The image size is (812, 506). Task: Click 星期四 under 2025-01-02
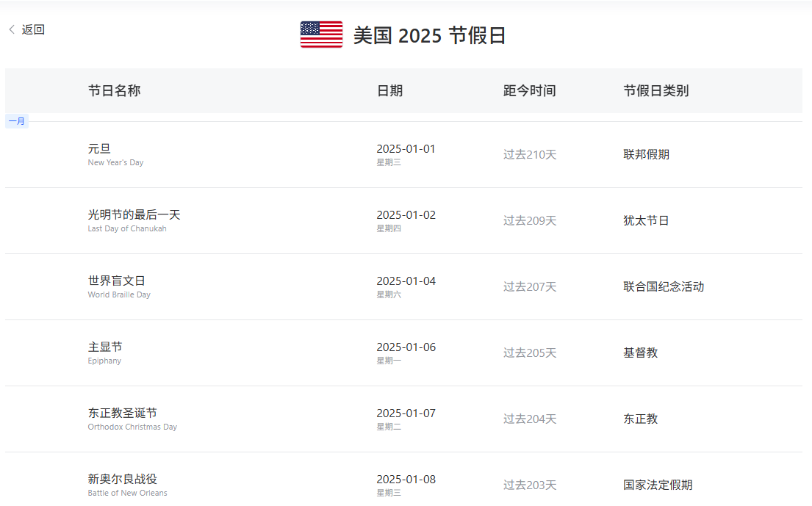389,228
